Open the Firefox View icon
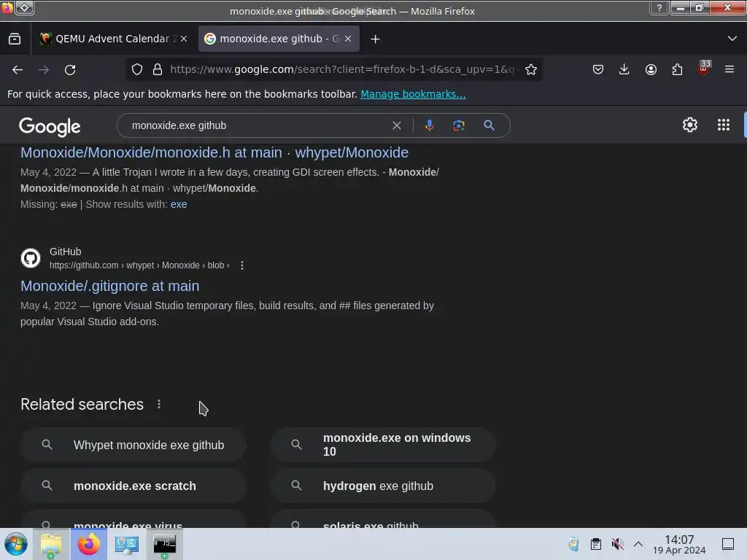Image resolution: width=747 pixels, height=560 pixels. coord(15,39)
